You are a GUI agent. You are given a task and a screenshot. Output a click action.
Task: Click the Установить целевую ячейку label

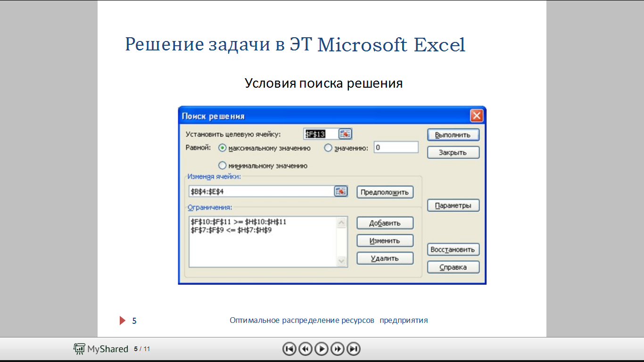coord(233,134)
